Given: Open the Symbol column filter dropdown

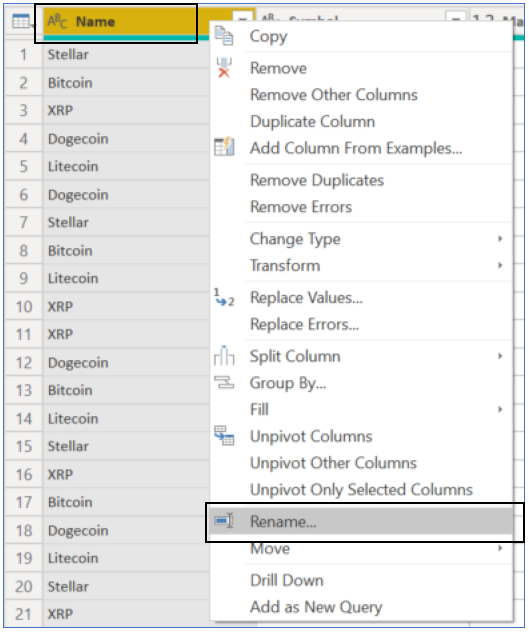Looking at the screenshot, I should pos(456,19).
